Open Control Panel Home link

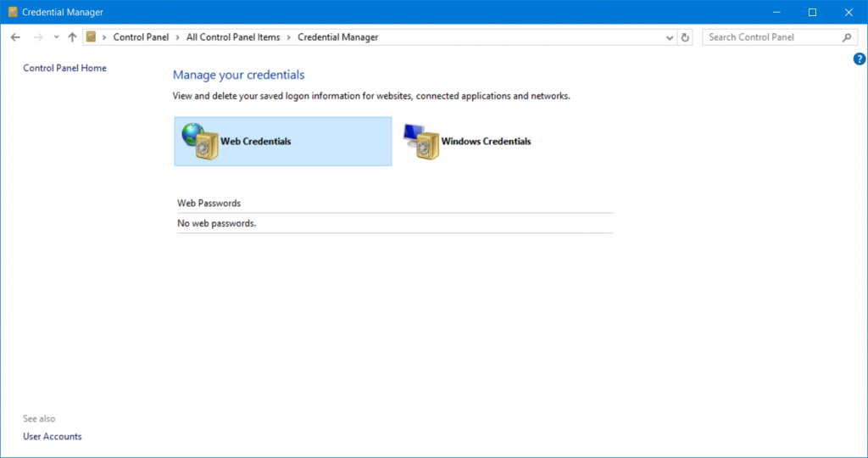pos(64,68)
